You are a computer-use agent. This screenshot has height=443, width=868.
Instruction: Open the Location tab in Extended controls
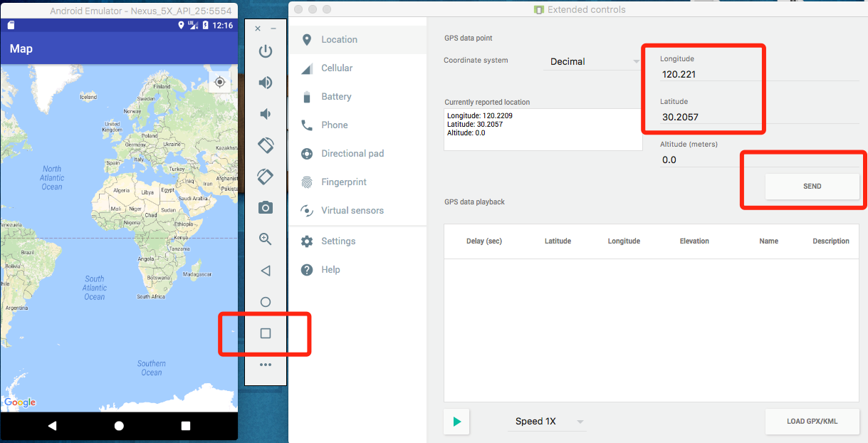(x=357, y=39)
